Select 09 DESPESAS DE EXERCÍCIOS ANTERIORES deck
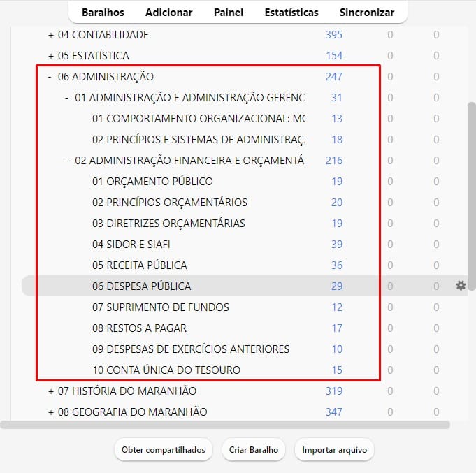The image size is (476, 473). click(x=191, y=349)
